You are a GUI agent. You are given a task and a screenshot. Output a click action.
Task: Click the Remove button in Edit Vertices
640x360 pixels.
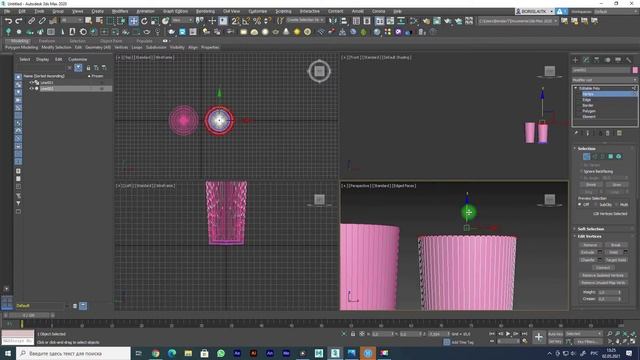[x=590, y=245]
